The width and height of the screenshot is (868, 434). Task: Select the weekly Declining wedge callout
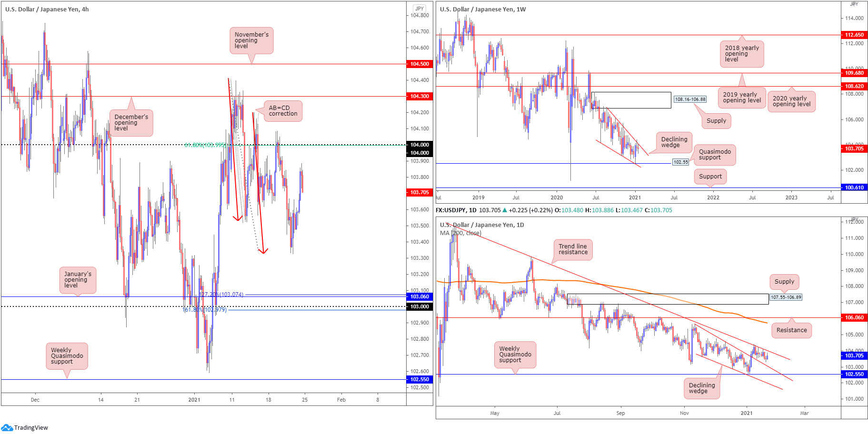click(674, 142)
